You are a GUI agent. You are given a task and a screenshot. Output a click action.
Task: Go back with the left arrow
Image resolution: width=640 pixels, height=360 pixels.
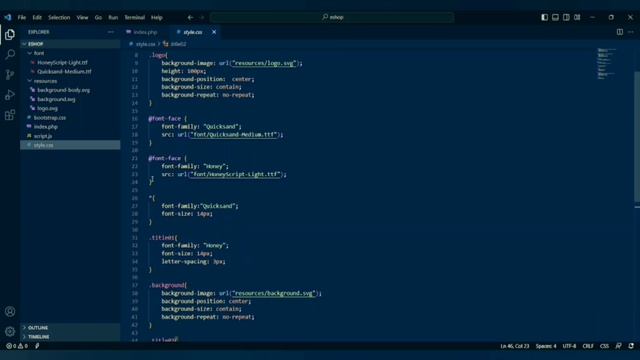coord(190,17)
